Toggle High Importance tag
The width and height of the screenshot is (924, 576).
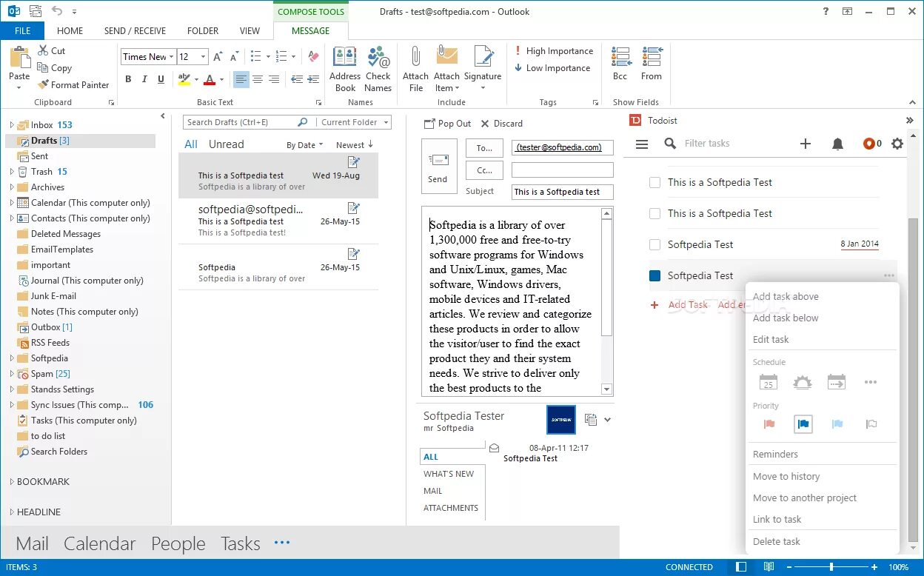[554, 51]
